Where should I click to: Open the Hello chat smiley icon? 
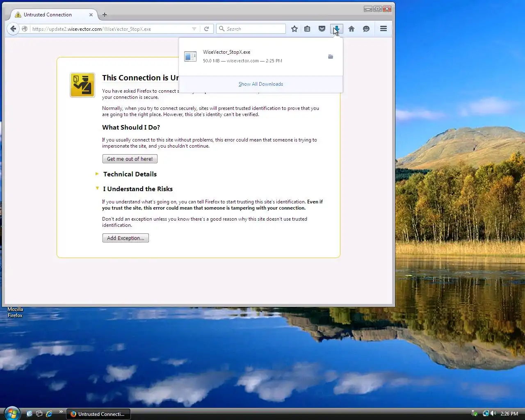tap(366, 29)
